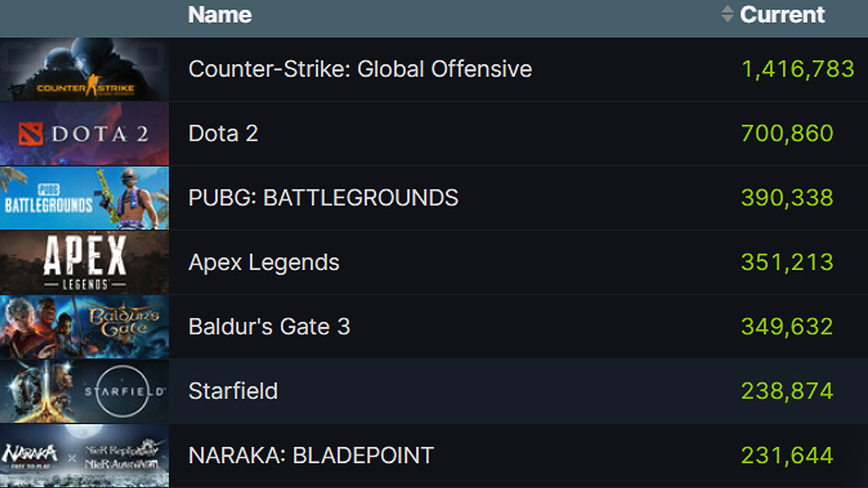Select the Apex Legends name link
868x488 pixels.
click(x=263, y=262)
